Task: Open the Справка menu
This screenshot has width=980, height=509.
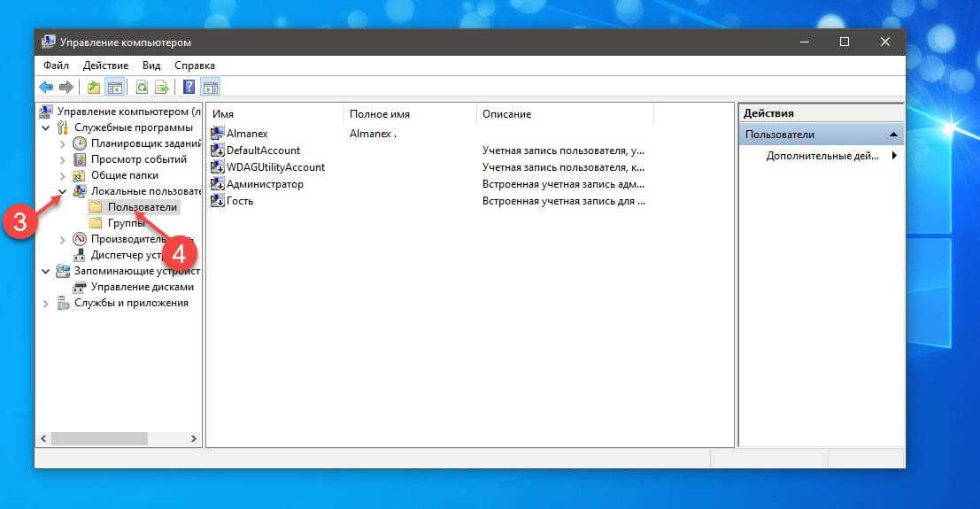Action: 195,65
